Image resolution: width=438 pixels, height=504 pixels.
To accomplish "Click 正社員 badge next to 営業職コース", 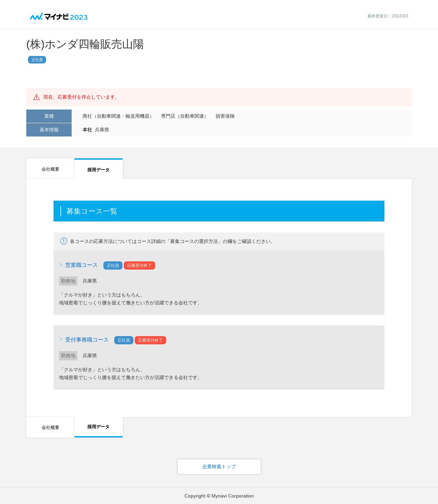I will click(113, 265).
